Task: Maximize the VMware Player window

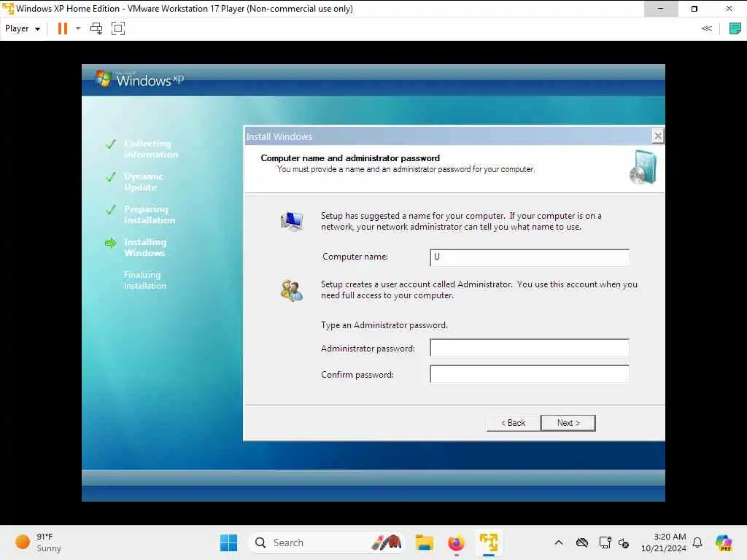Action: tap(694, 9)
